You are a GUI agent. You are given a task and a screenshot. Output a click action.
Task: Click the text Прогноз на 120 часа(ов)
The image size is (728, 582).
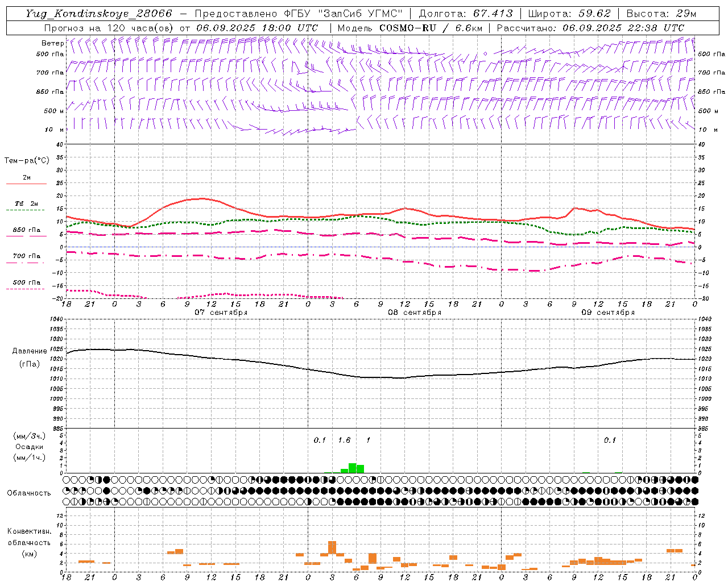pos(110,28)
